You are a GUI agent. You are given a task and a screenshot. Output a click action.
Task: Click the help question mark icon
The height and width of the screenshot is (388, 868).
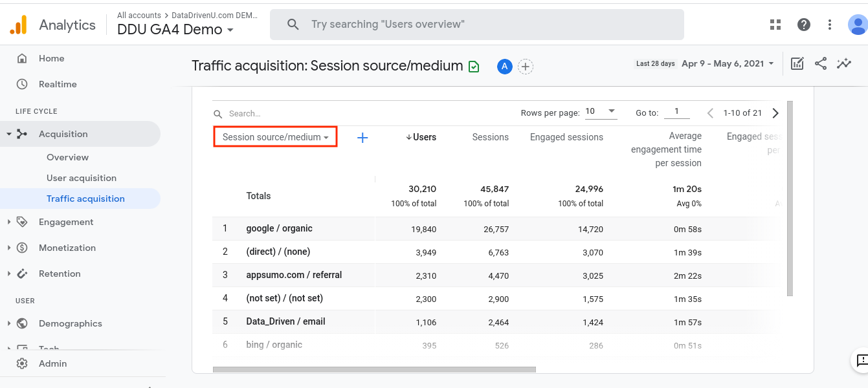804,25
